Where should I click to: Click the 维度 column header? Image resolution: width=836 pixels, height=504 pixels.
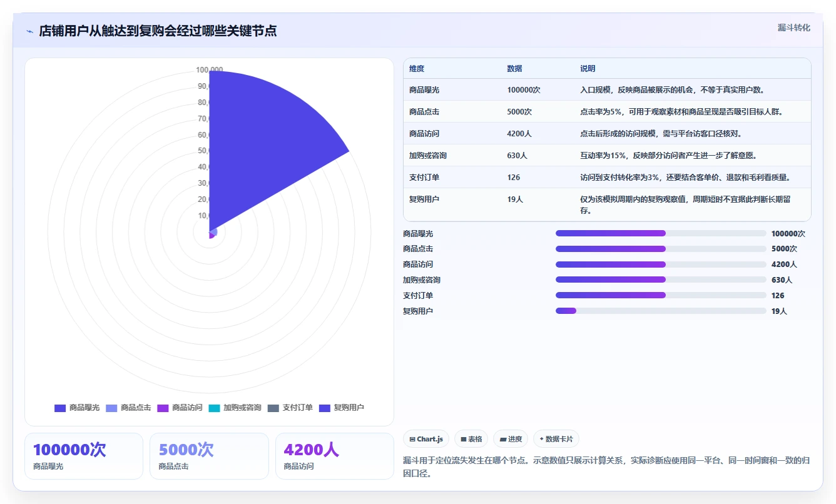click(x=417, y=69)
